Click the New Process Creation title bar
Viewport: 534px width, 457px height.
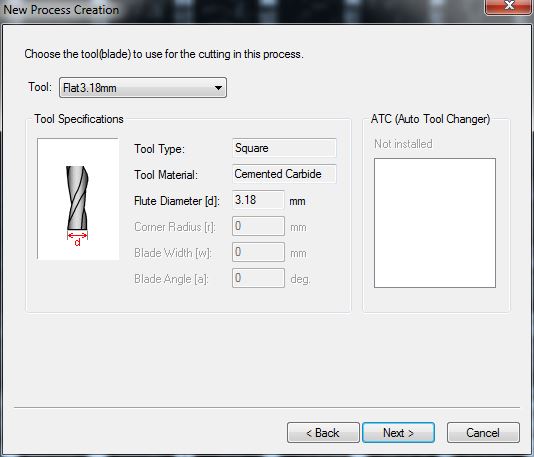tap(238, 10)
